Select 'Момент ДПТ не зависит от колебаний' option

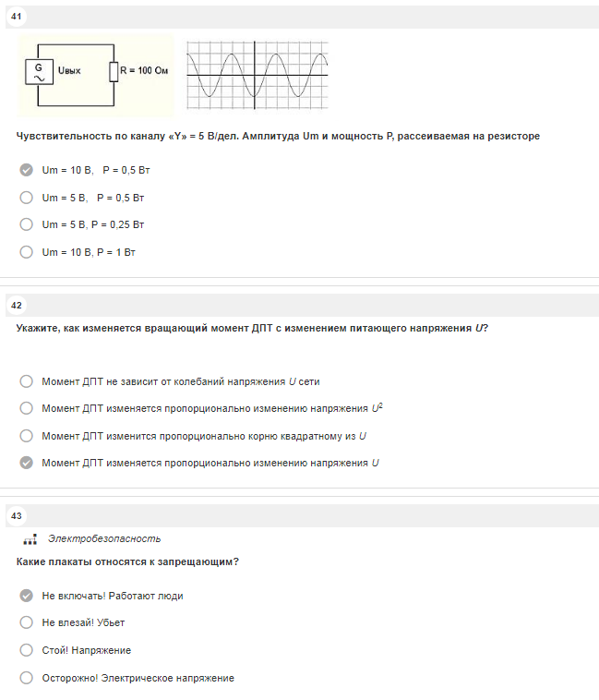point(27,381)
